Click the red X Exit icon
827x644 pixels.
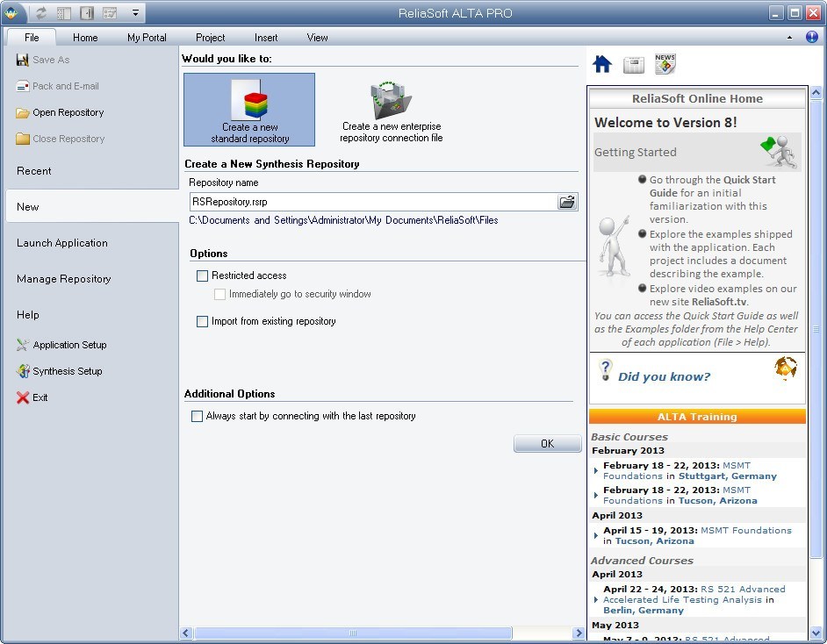pyautogui.click(x=22, y=397)
